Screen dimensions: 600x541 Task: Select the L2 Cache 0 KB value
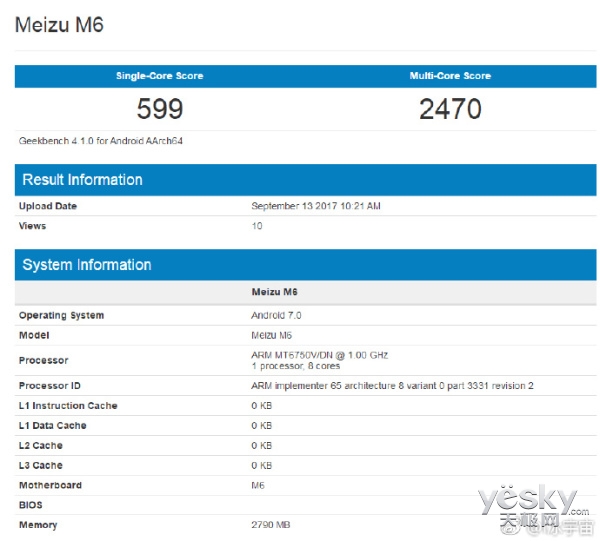pyautogui.click(x=261, y=445)
